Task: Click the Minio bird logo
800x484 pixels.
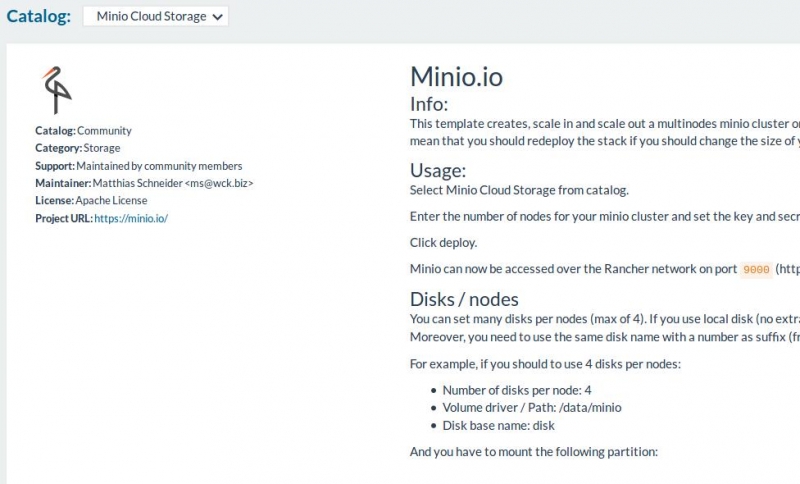Action: (x=56, y=90)
